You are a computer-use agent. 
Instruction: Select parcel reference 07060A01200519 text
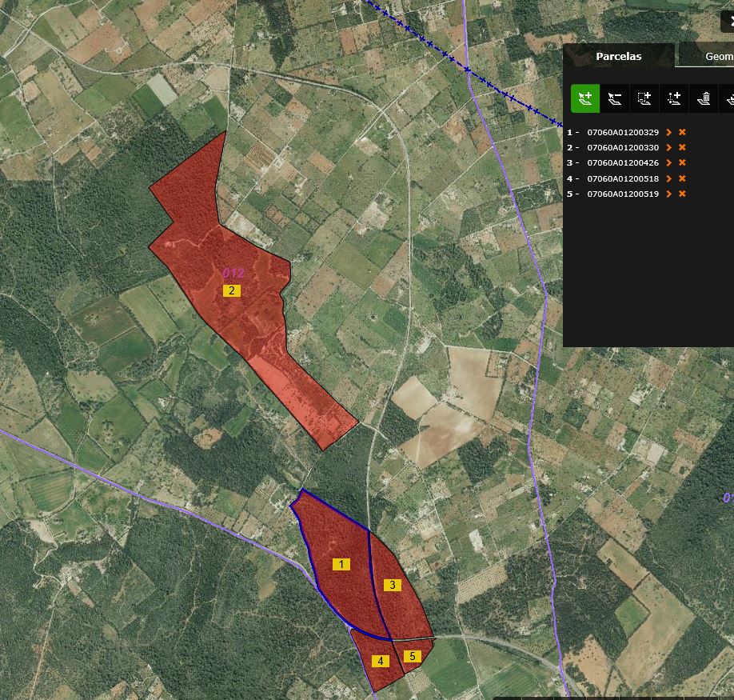click(x=623, y=194)
